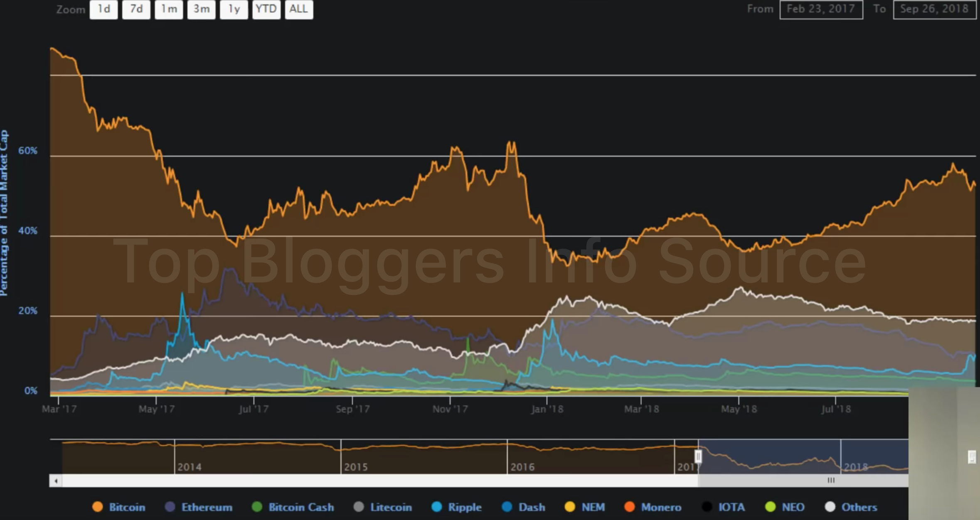980x520 pixels.
Task: Click the Monero orange legend dot
Action: [630, 507]
